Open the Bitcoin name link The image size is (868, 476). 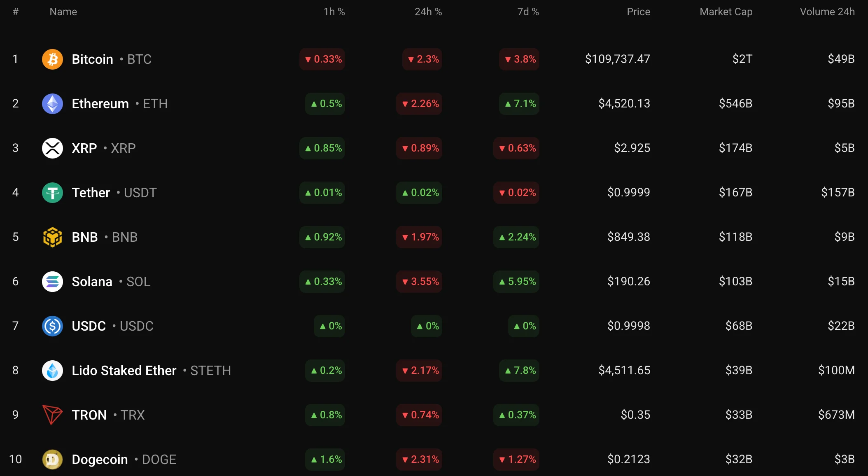92,59
